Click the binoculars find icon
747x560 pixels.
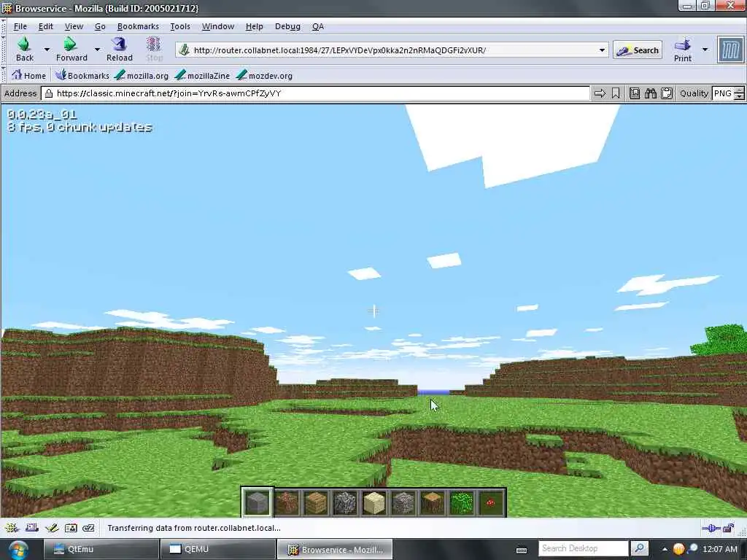coord(650,93)
